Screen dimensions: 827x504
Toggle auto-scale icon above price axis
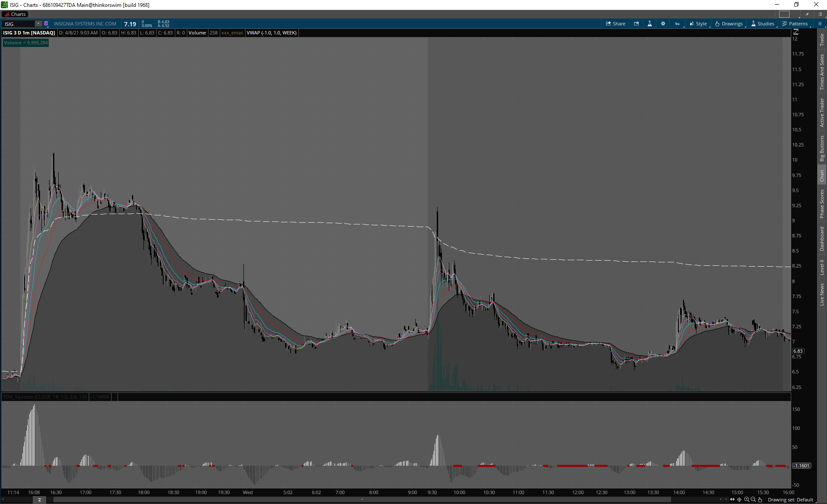[796, 32]
